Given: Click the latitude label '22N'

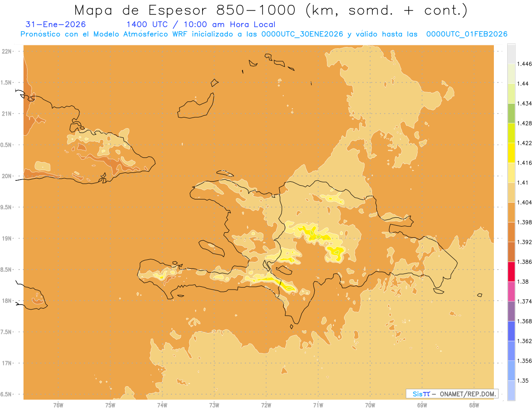Looking at the screenshot, I should point(6,51).
